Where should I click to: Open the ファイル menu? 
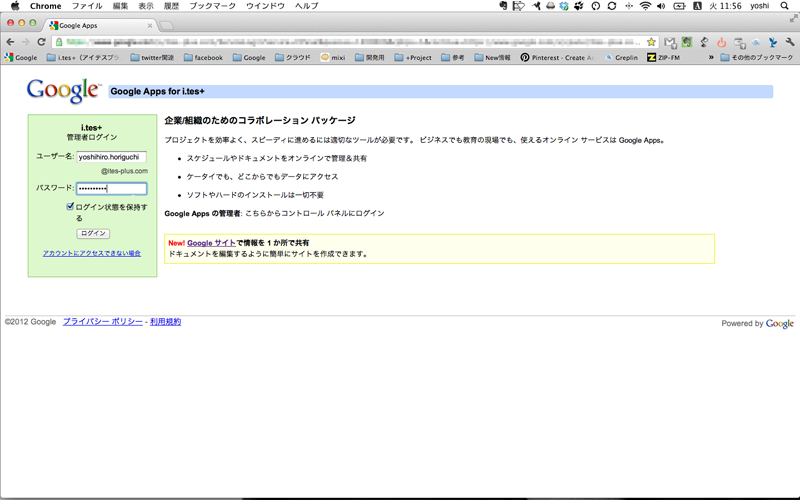tap(87, 6)
